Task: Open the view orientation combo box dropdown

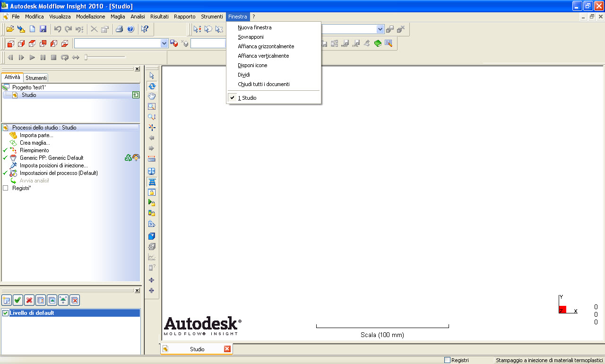Action: pos(164,43)
